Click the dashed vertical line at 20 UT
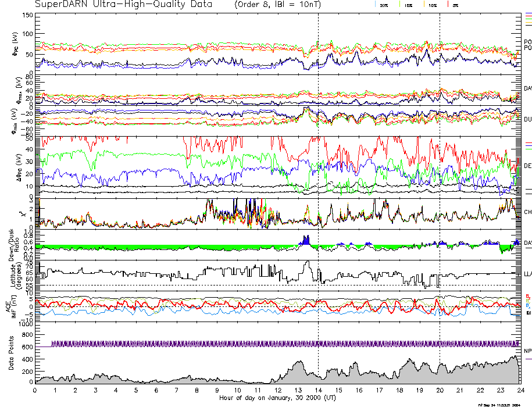This screenshot has height=407, width=532. [440, 174]
